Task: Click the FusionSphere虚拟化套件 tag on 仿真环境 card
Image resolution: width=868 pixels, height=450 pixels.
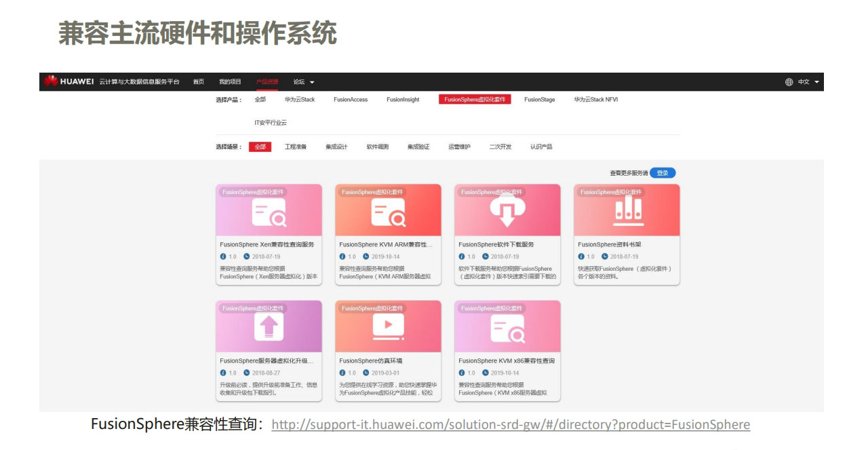Action: coord(372,308)
